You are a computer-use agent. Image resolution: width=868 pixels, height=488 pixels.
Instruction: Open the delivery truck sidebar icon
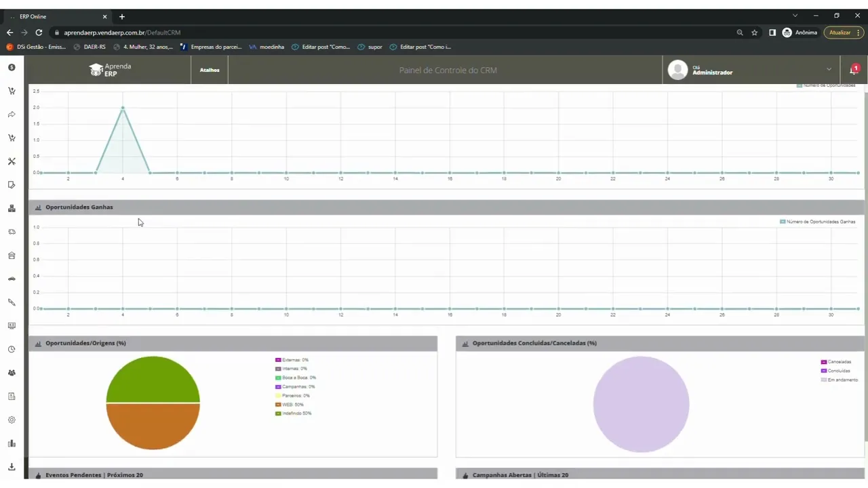[12, 232]
